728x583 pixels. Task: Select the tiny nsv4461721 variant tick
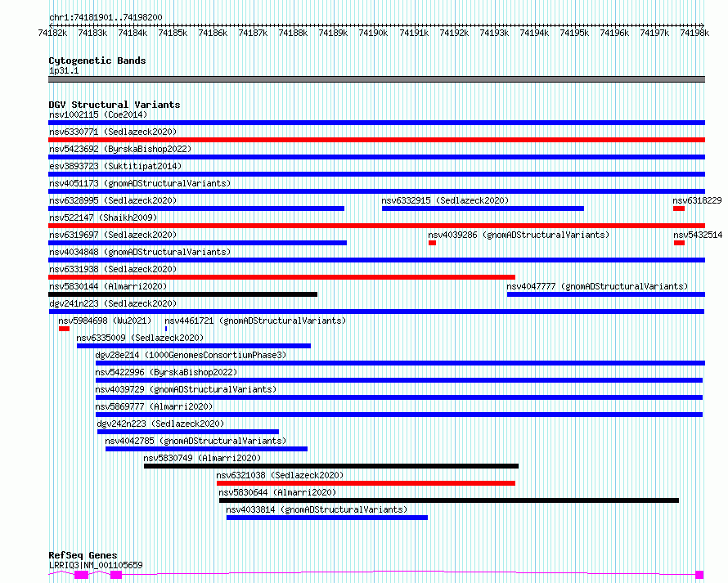click(x=166, y=329)
